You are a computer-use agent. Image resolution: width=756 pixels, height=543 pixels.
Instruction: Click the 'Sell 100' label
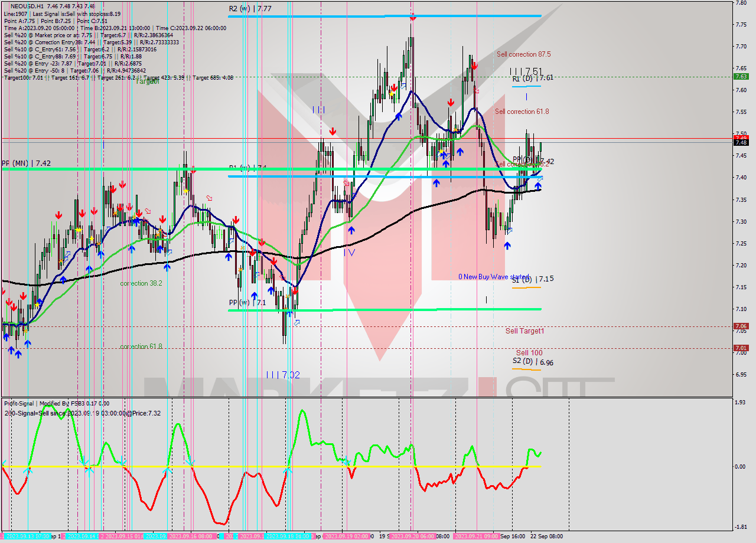(x=529, y=353)
